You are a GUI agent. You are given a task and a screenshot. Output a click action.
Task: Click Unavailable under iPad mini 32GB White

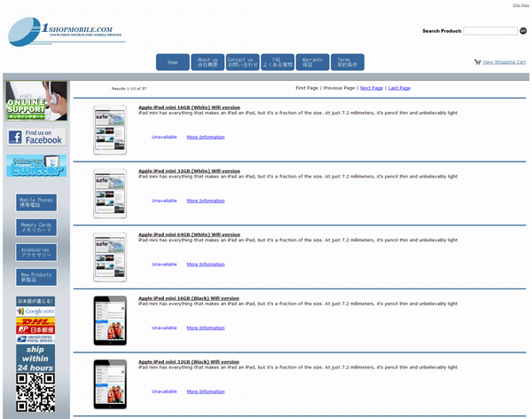[164, 201]
